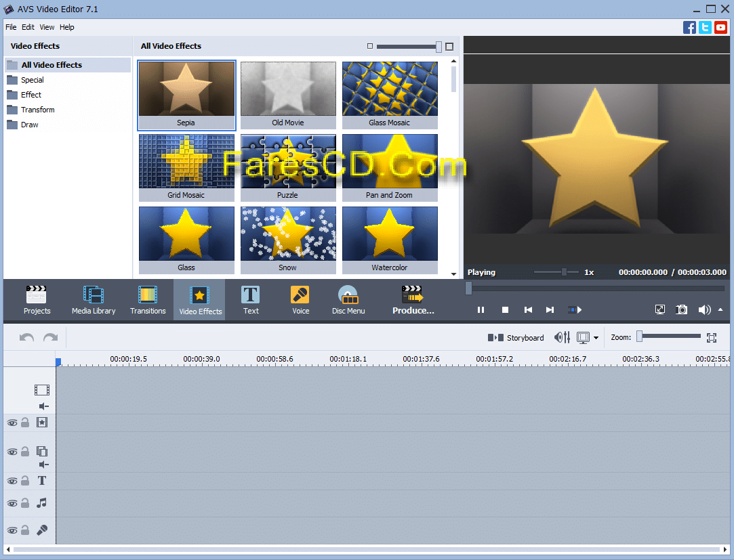Open the YouTube channel link
Viewport: 734px width, 560px height.
[720, 28]
